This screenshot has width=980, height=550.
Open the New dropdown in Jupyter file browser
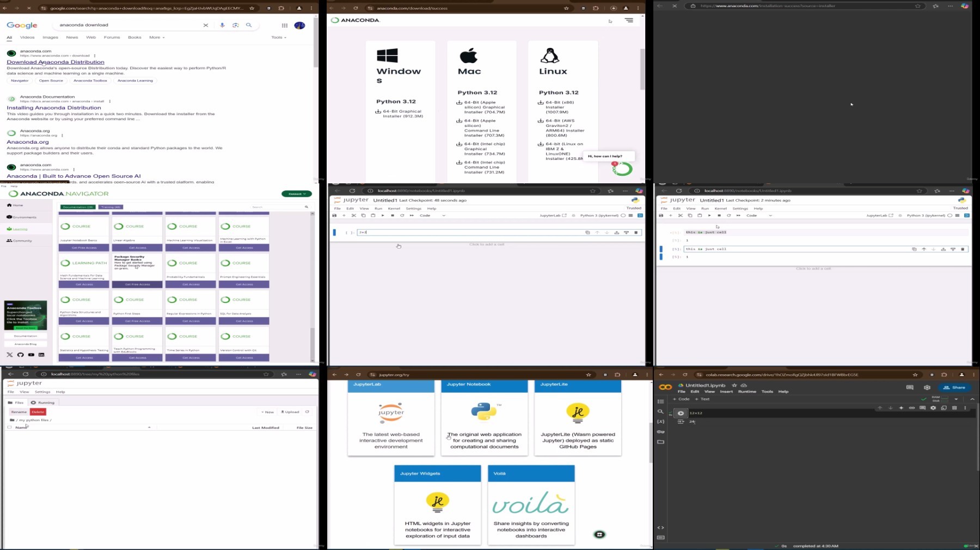pyautogui.click(x=267, y=412)
